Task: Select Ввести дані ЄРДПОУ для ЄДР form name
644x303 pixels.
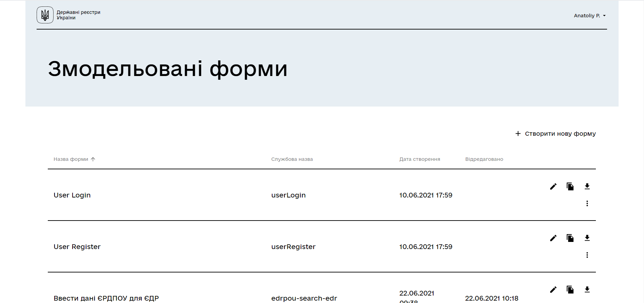Action: (106, 298)
